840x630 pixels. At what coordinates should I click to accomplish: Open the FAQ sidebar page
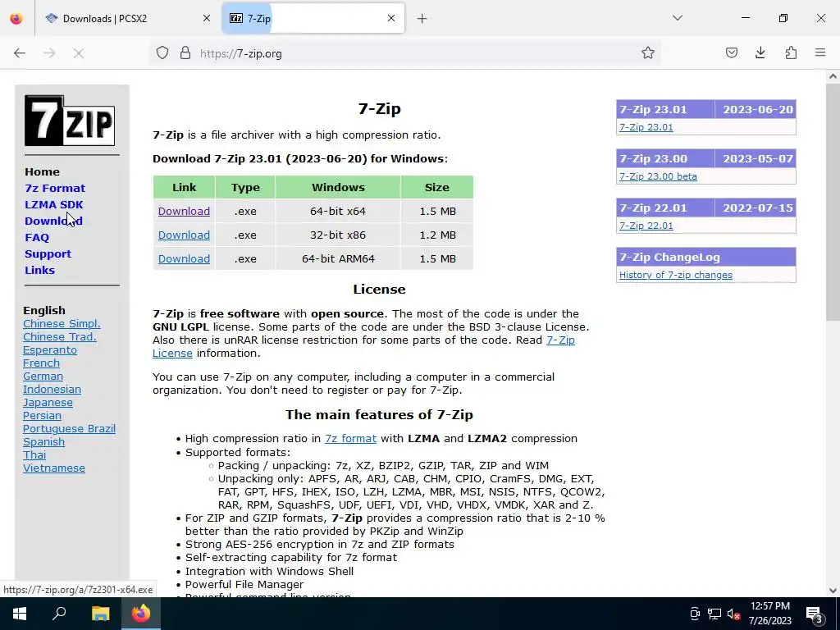37,238
